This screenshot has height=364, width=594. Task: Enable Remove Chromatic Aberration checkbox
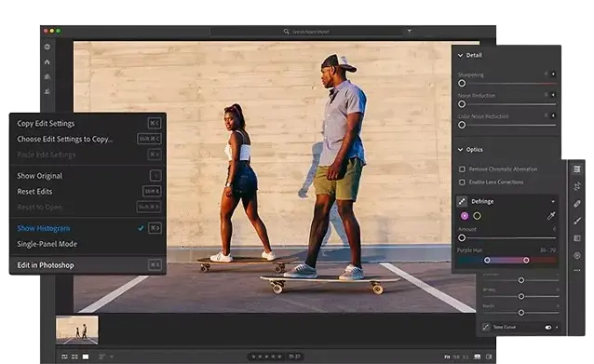(x=462, y=169)
